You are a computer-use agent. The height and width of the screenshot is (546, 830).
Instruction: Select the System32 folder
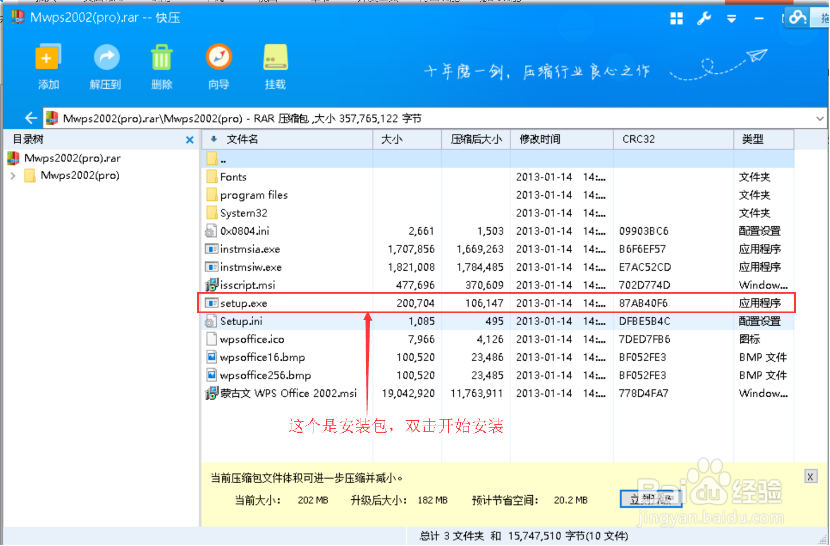click(498, 213)
